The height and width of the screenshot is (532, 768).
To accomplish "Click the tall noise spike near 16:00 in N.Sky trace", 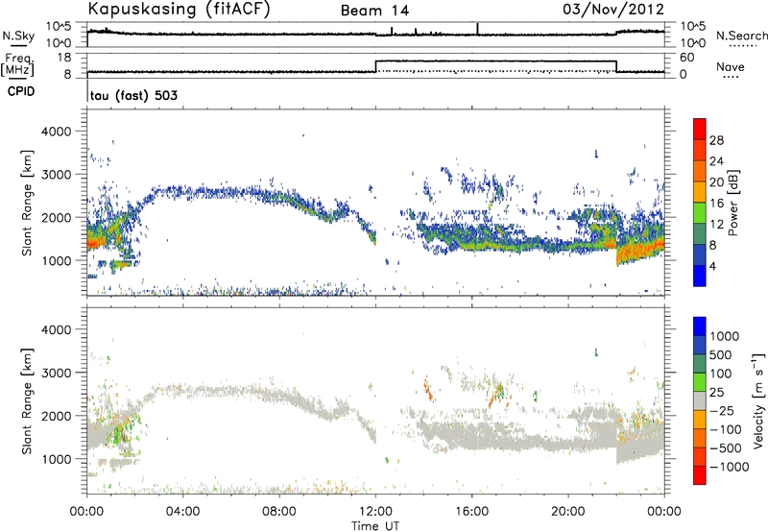I will coord(477,29).
